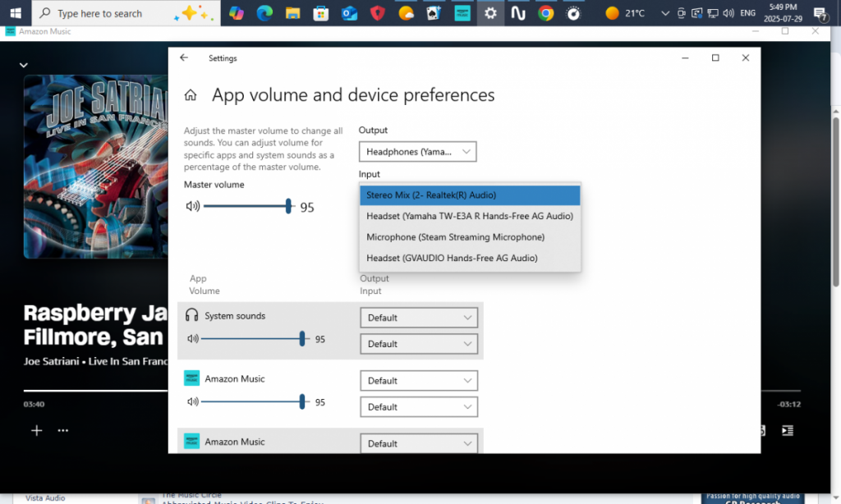Open first Amazon Music output dropdown
Screen dimensions: 841x504
coord(419,381)
